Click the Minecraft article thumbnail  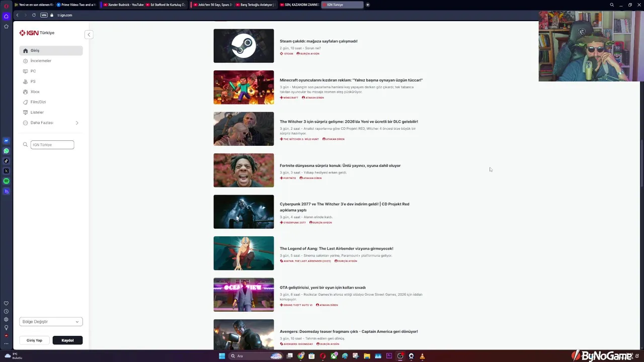pos(244,87)
